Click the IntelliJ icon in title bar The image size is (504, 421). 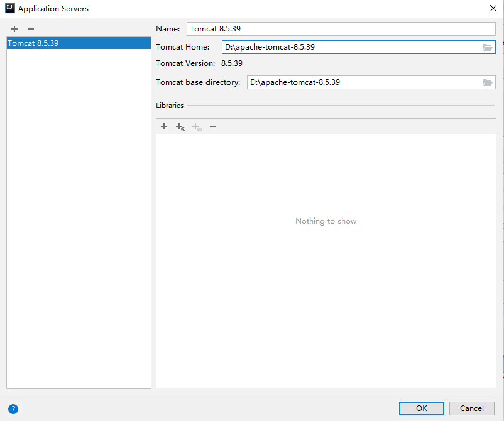click(x=10, y=8)
